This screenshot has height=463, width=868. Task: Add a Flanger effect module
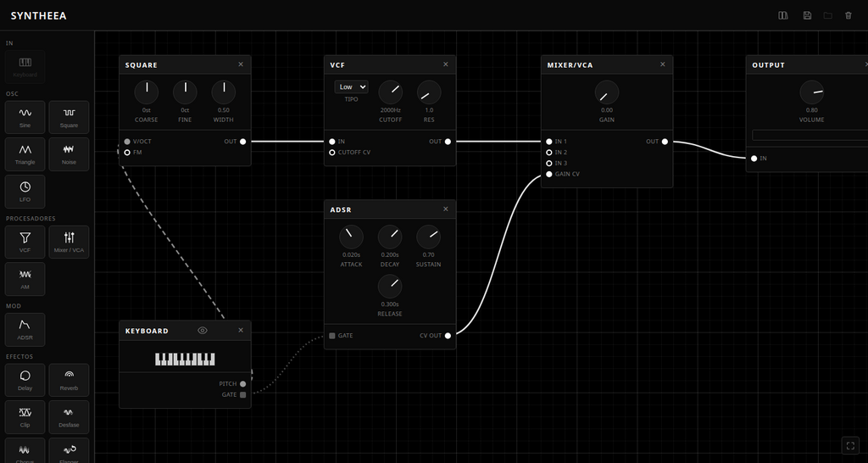click(x=69, y=450)
